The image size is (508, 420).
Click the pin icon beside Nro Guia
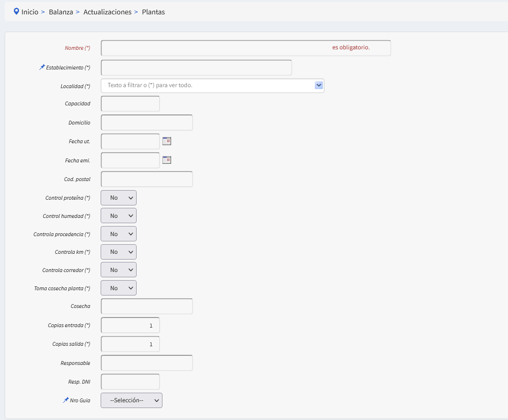66,400
